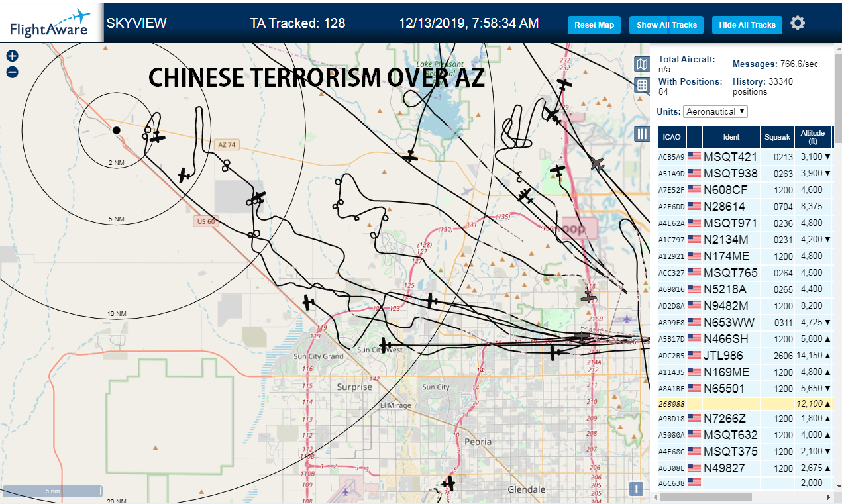Click the 14,150 altitude value
The height and width of the screenshot is (504, 842).
(x=809, y=356)
